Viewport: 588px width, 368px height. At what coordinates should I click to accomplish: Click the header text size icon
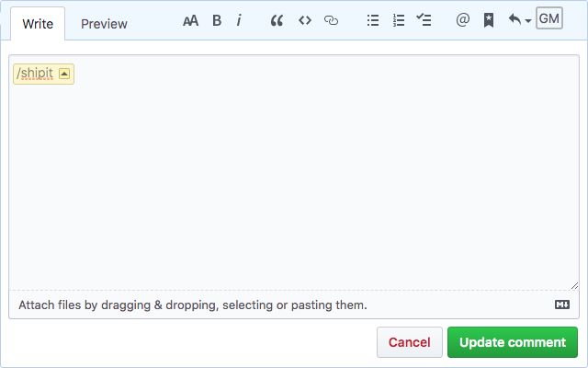[190, 20]
